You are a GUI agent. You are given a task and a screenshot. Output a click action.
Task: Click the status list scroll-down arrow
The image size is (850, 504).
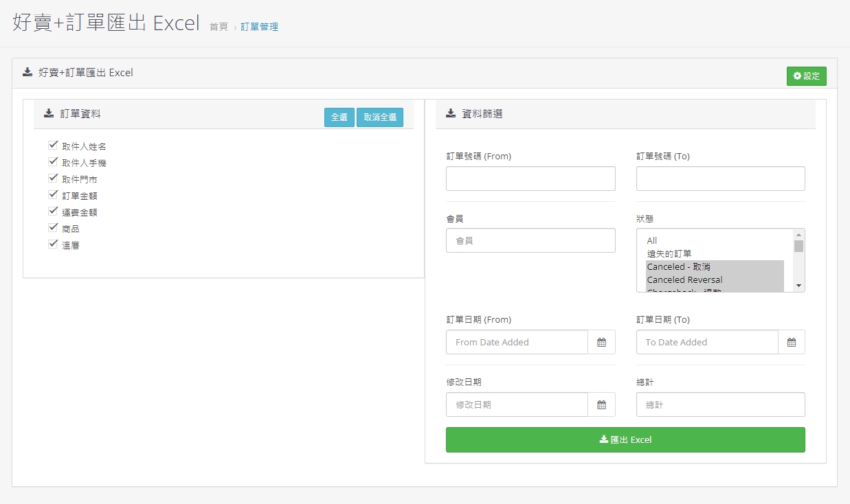[x=798, y=286]
